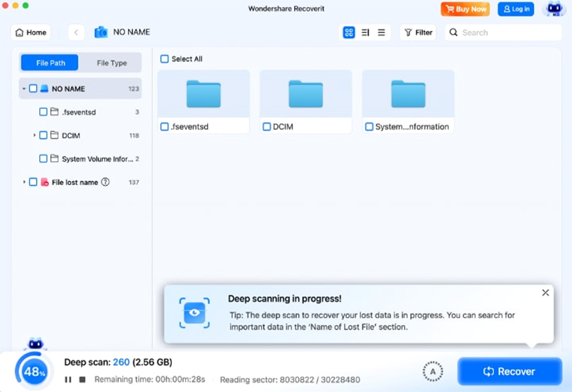
Task: Open the DCIM folder thumbnail
Action: tap(305, 94)
